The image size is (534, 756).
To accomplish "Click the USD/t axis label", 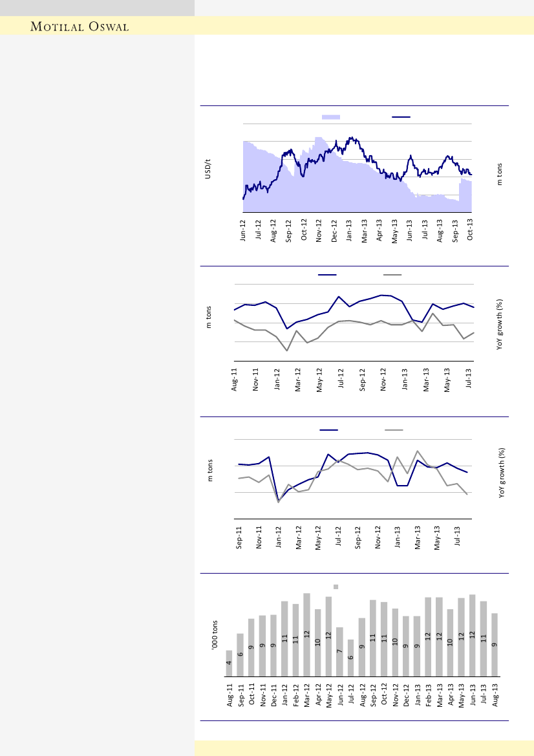I will point(209,169).
